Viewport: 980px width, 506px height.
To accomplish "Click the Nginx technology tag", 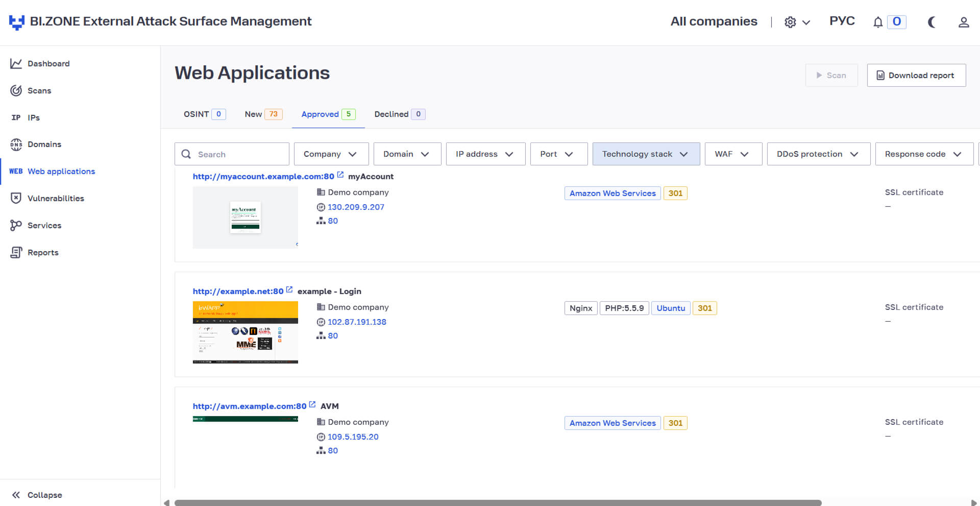I will pyautogui.click(x=581, y=308).
